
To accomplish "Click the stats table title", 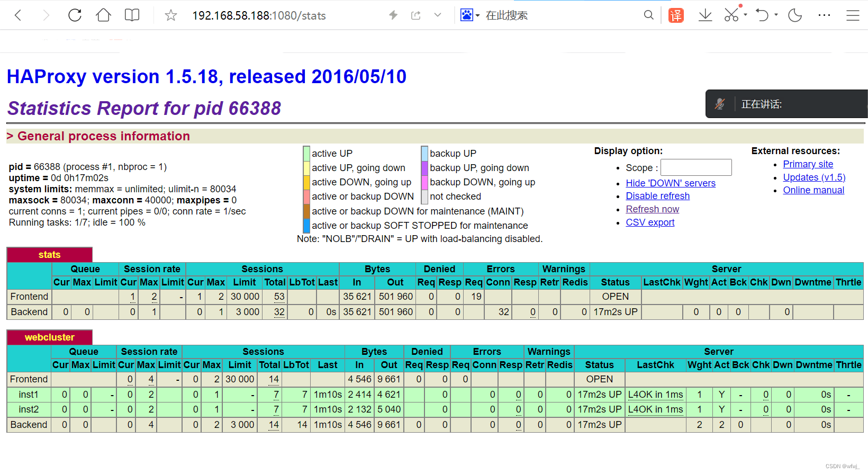I will 49,255.
